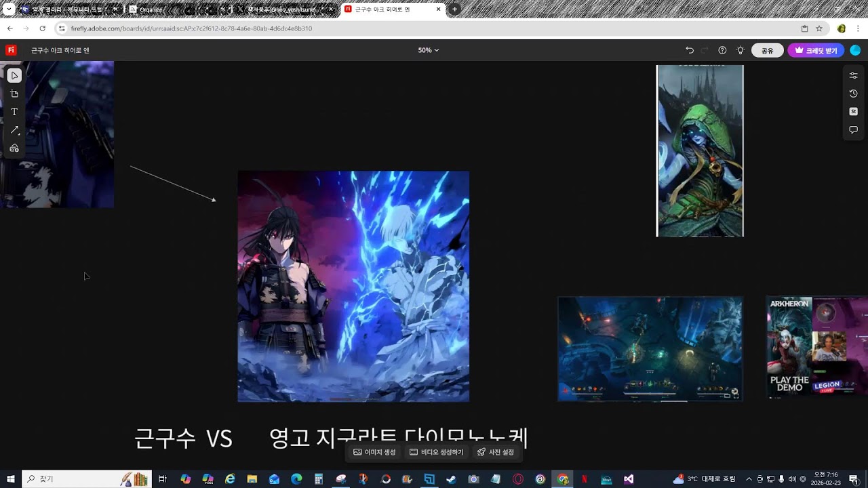The image size is (868, 488).
Task: Open the Chrome three-dot menu
Action: coord(858,28)
